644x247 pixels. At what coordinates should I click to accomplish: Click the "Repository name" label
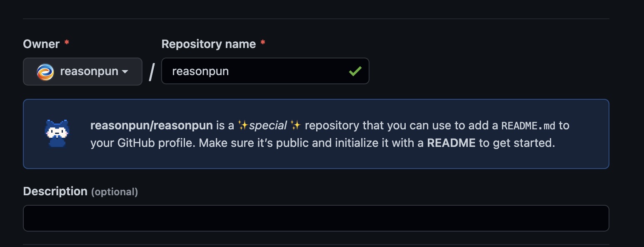[x=208, y=44]
